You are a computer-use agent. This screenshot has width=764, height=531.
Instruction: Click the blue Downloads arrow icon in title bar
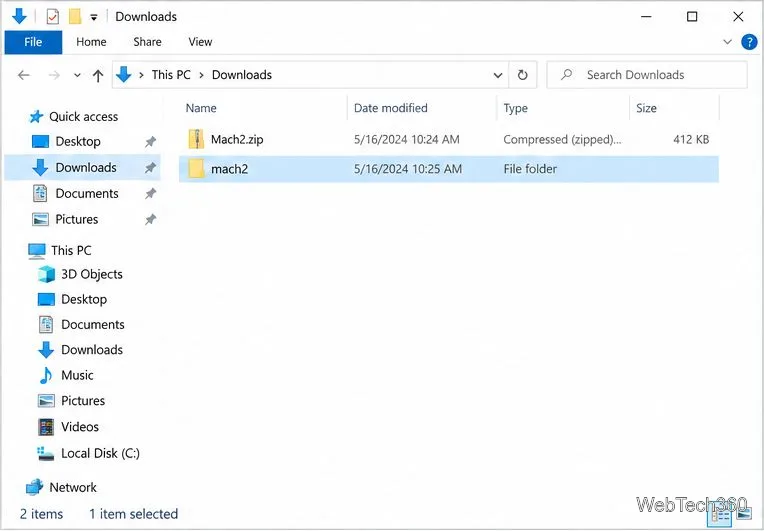point(19,17)
